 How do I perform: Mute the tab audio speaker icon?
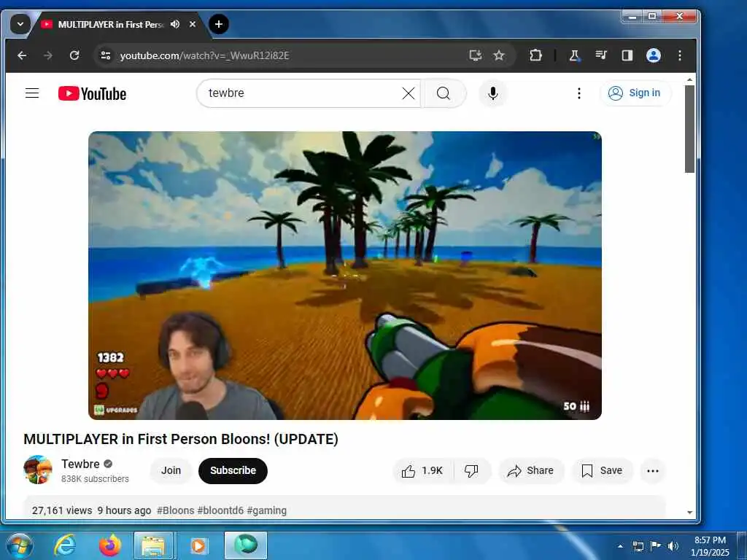[x=175, y=24]
